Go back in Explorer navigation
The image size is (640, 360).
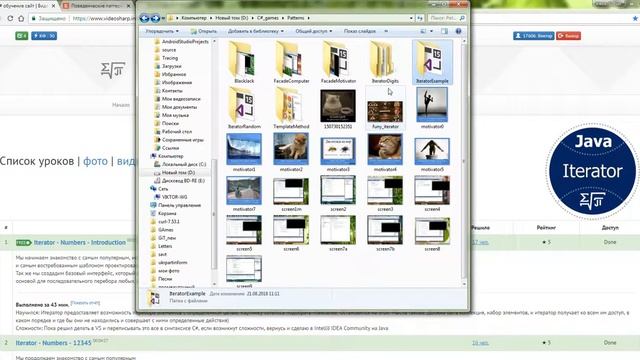[144, 18]
